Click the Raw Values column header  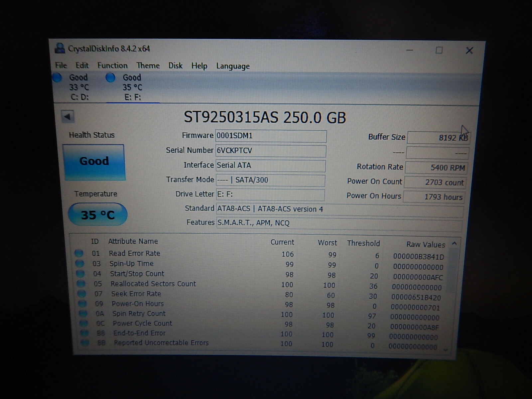pyautogui.click(x=426, y=244)
